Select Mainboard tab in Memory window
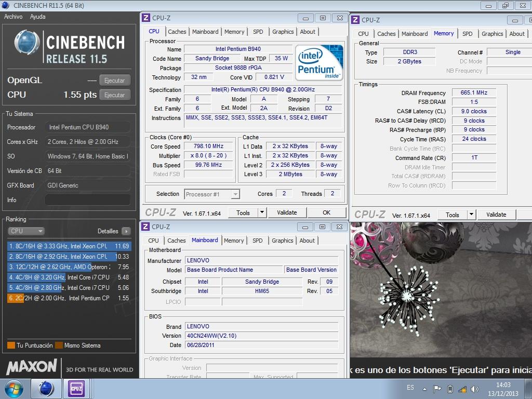This screenshot has width=532, height=399. (x=415, y=34)
